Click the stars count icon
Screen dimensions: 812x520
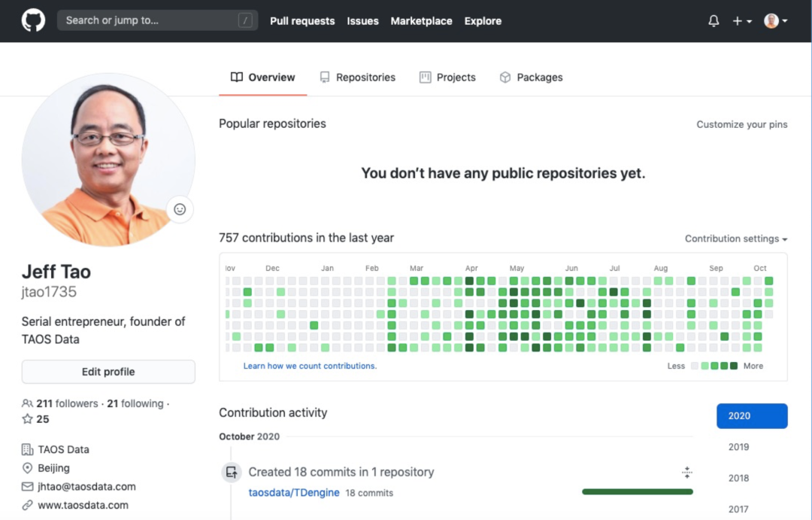[27, 419]
